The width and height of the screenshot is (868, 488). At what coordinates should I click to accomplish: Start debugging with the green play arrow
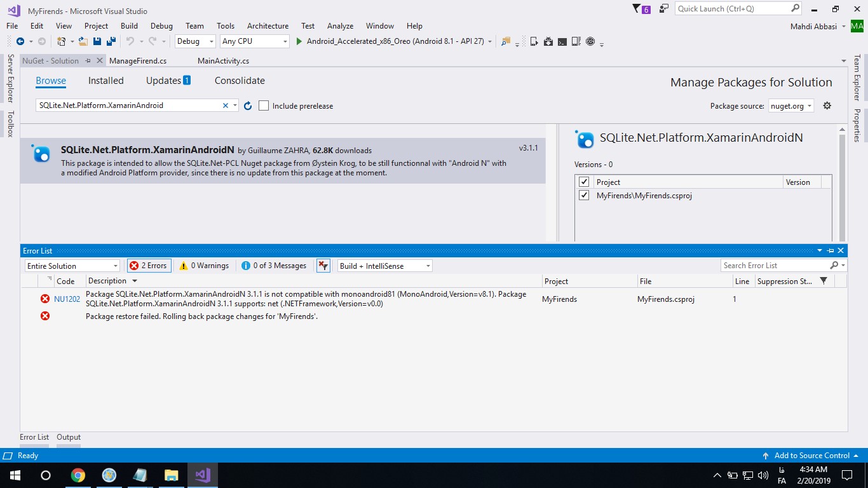pyautogui.click(x=299, y=41)
